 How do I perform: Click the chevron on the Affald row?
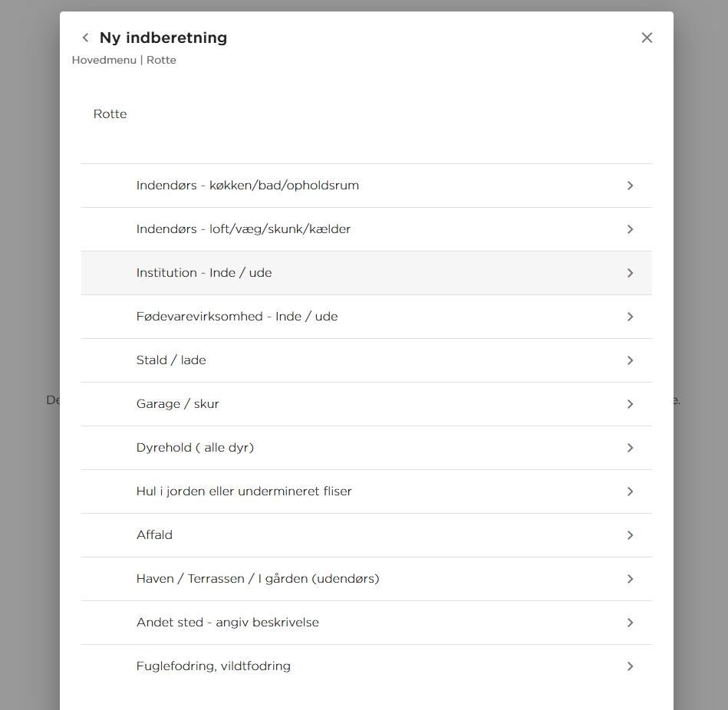pyautogui.click(x=630, y=535)
